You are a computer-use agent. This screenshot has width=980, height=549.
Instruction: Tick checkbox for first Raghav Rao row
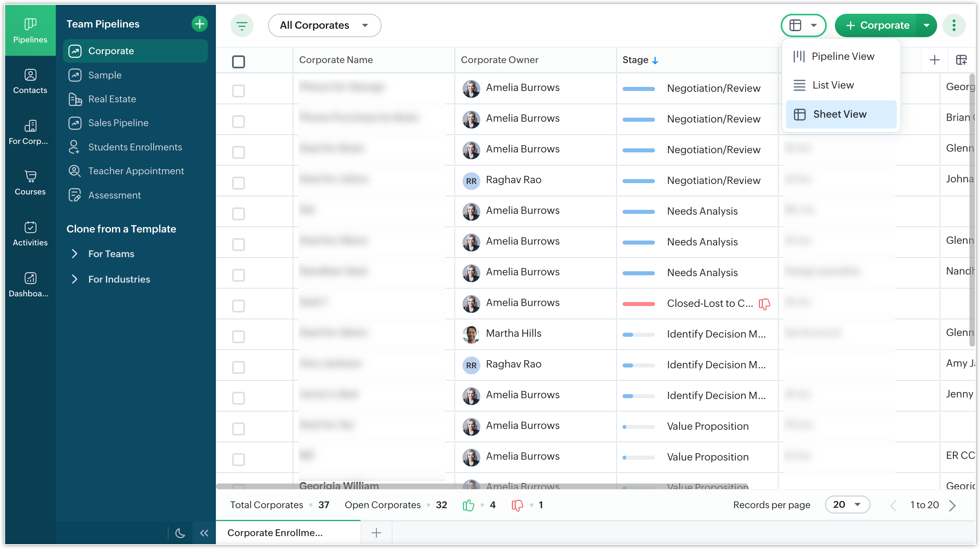(239, 183)
